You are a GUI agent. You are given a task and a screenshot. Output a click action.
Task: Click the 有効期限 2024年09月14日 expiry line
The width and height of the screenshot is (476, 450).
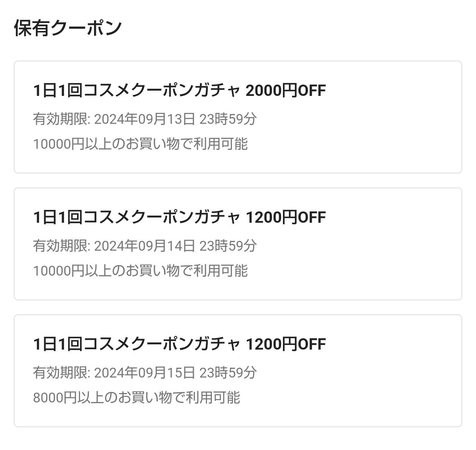tap(145, 245)
